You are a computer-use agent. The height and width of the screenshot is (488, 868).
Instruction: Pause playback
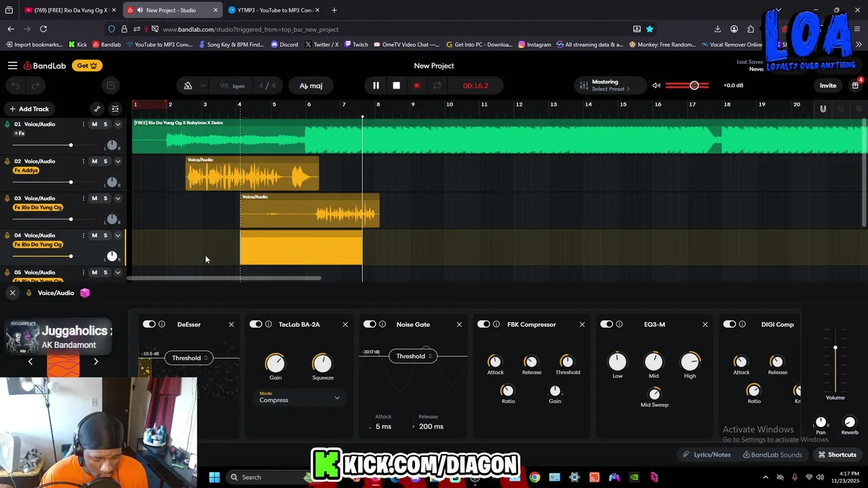[376, 85]
